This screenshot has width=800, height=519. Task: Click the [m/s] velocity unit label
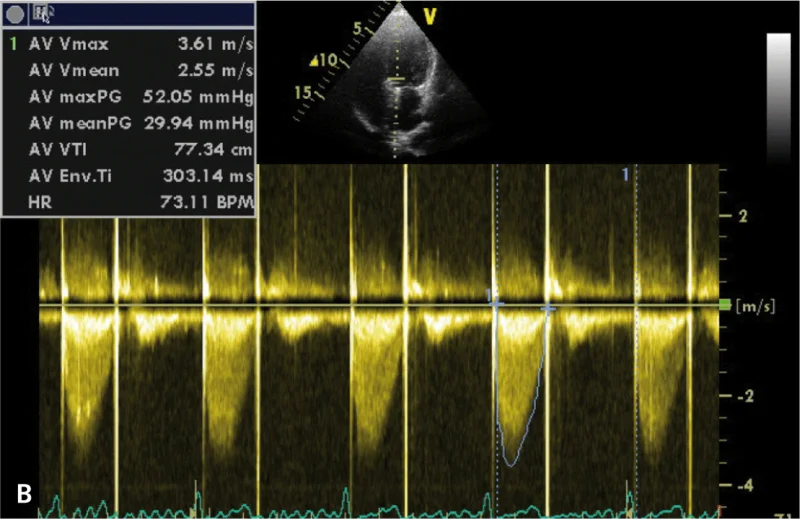point(756,306)
